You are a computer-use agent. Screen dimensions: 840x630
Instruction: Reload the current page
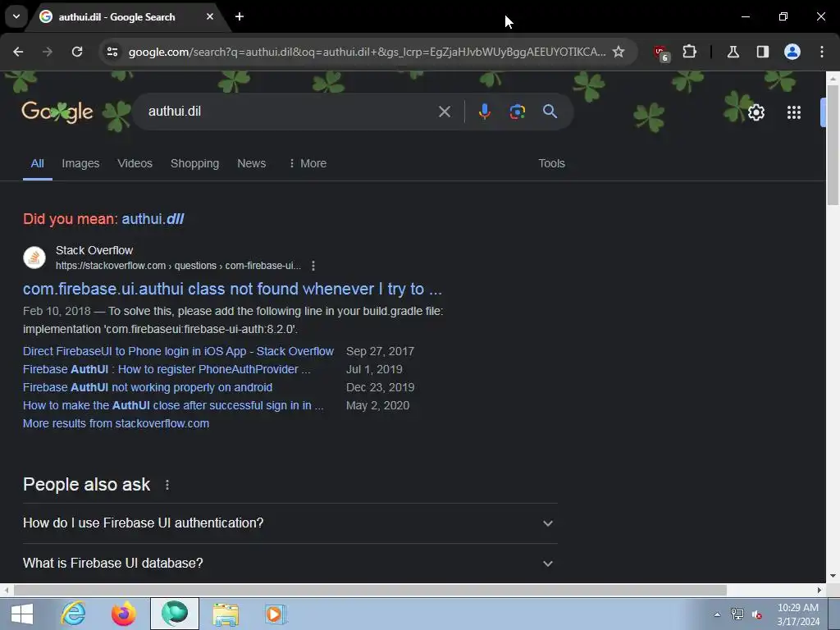tap(77, 52)
